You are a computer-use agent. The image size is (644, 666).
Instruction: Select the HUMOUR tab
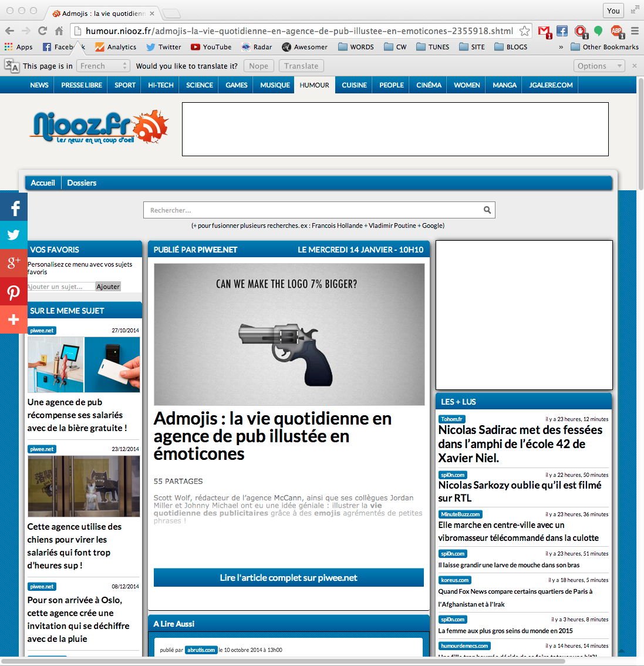[314, 85]
